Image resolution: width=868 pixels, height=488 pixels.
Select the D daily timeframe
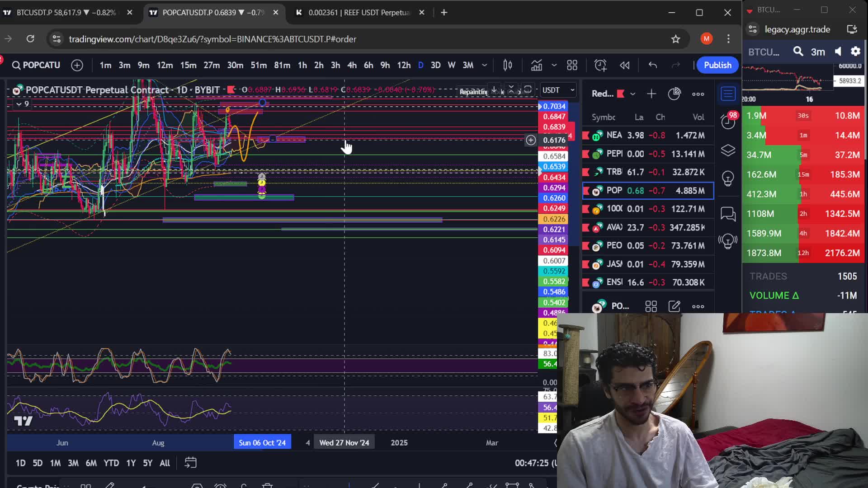(x=420, y=65)
